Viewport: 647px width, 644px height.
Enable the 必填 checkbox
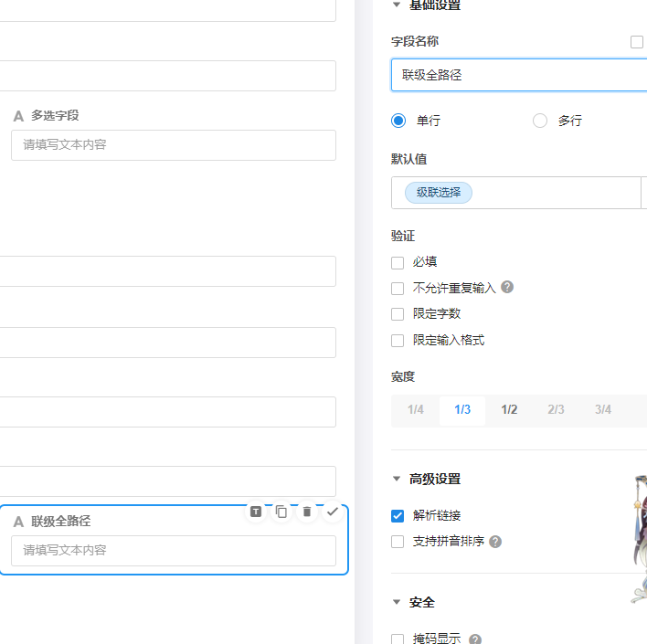pos(398,263)
